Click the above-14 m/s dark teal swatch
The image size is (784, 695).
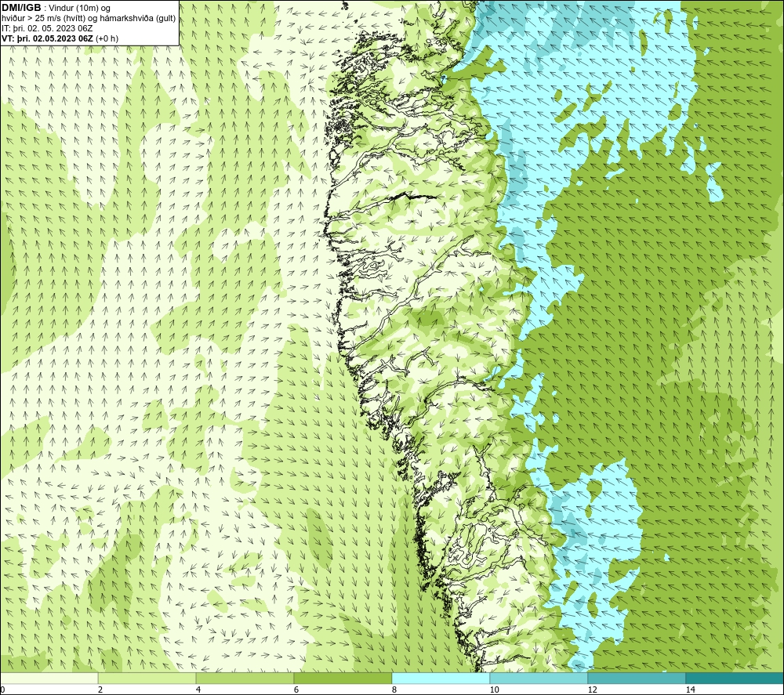pos(735,679)
